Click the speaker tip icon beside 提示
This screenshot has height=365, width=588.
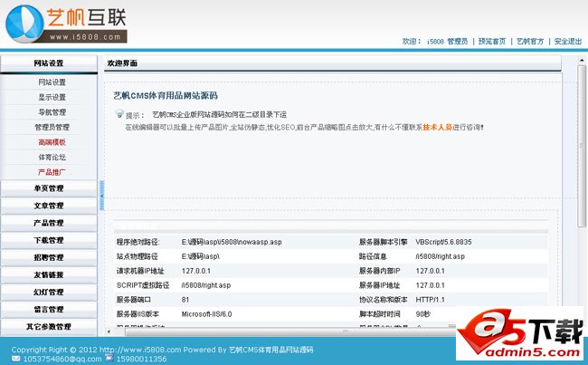tap(119, 114)
